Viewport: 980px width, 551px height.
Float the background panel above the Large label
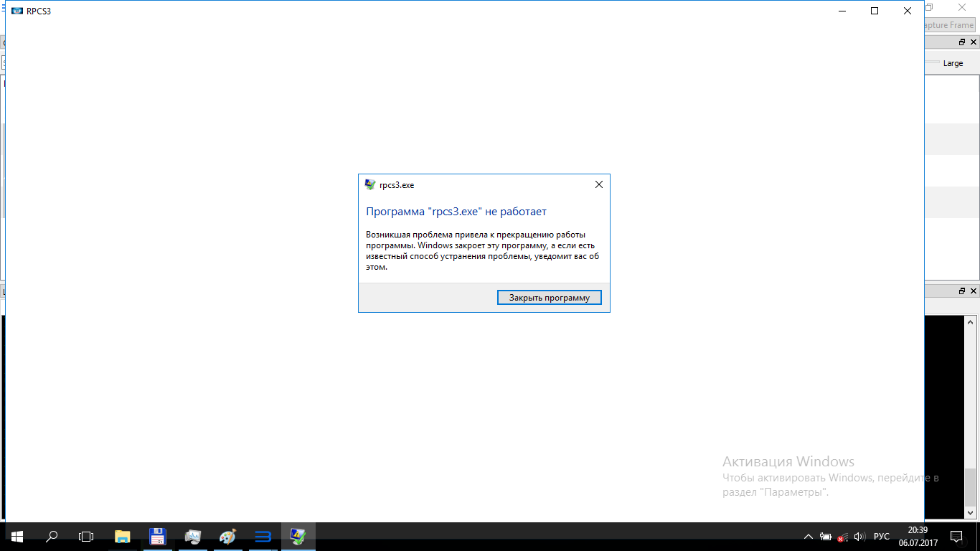point(963,42)
